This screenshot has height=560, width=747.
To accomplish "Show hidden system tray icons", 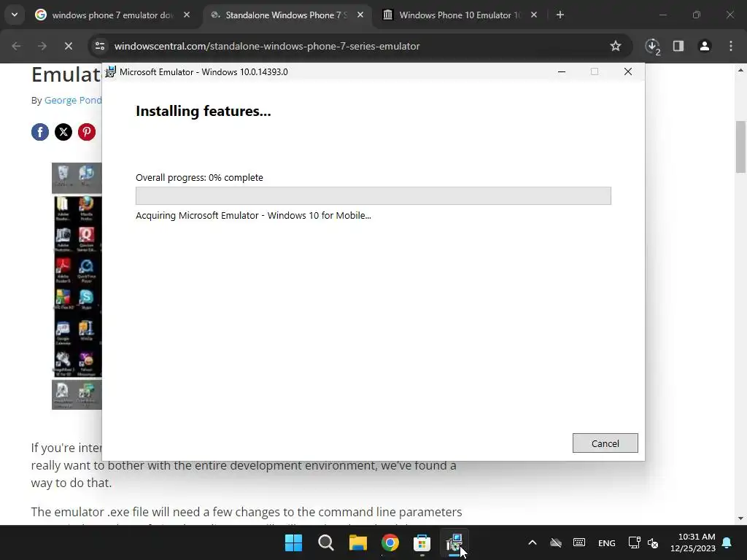I will point(533,542).
